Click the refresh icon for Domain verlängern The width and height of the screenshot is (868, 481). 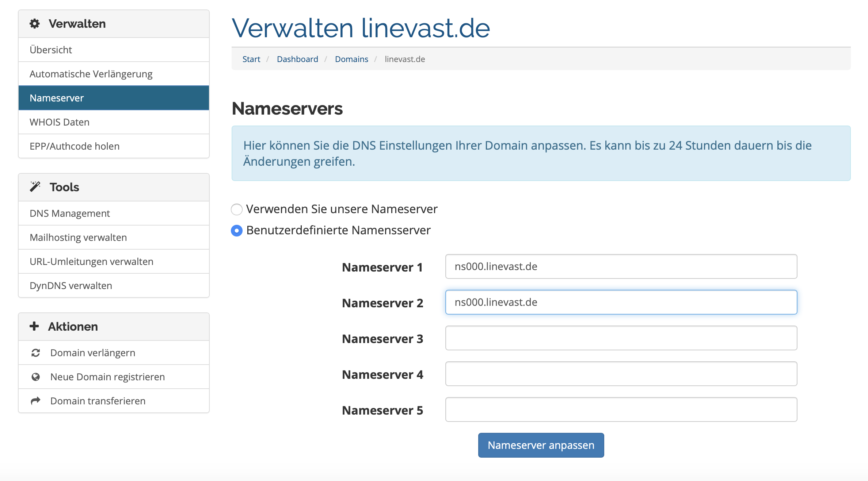(x=35, y=353)
